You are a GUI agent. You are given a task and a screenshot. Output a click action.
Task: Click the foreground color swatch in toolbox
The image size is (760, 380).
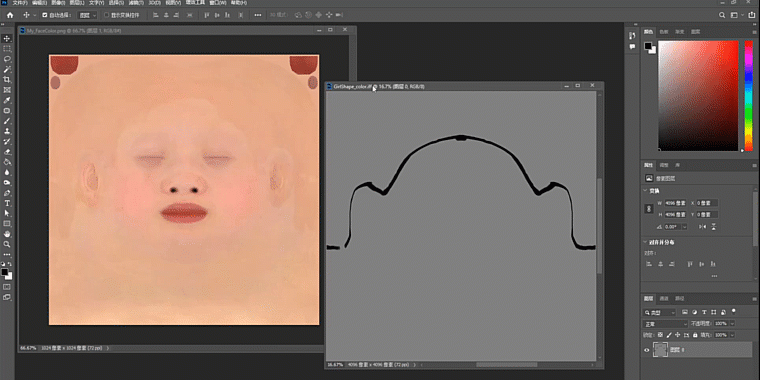[4, 272]
